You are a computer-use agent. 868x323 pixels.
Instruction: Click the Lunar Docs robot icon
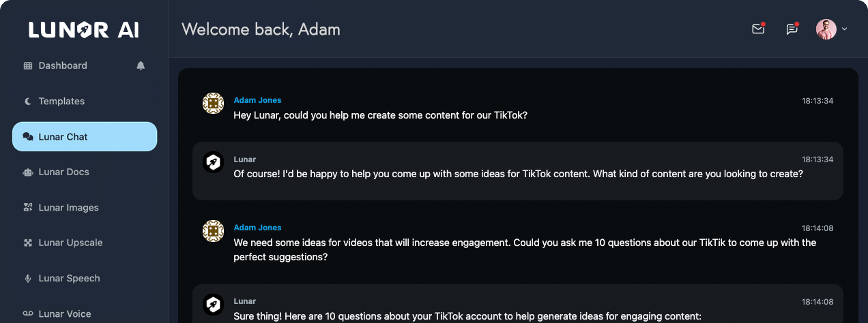pos(28,172)
